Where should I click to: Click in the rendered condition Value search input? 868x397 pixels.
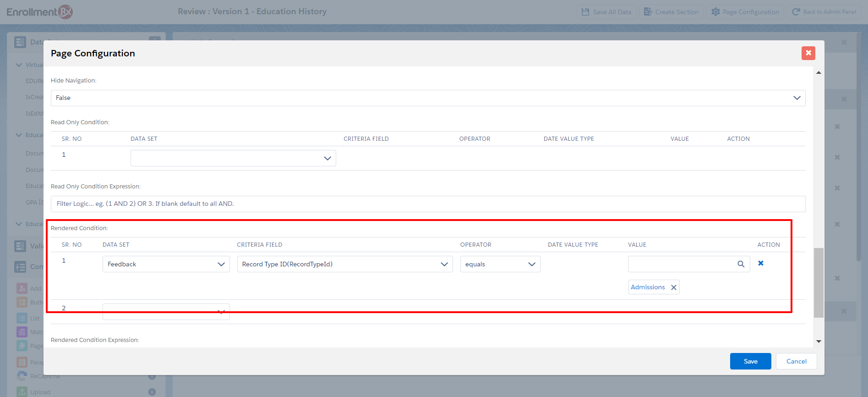point(681,264)
